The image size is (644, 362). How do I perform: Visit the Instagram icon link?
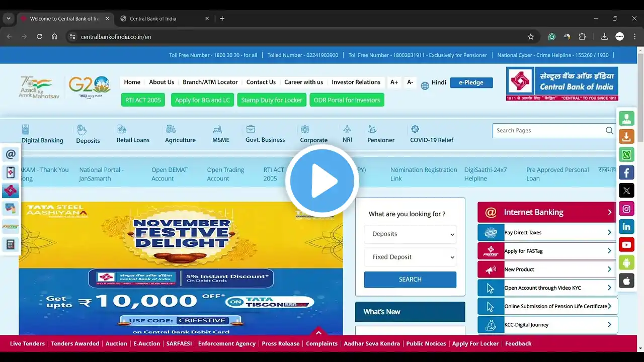626,209
